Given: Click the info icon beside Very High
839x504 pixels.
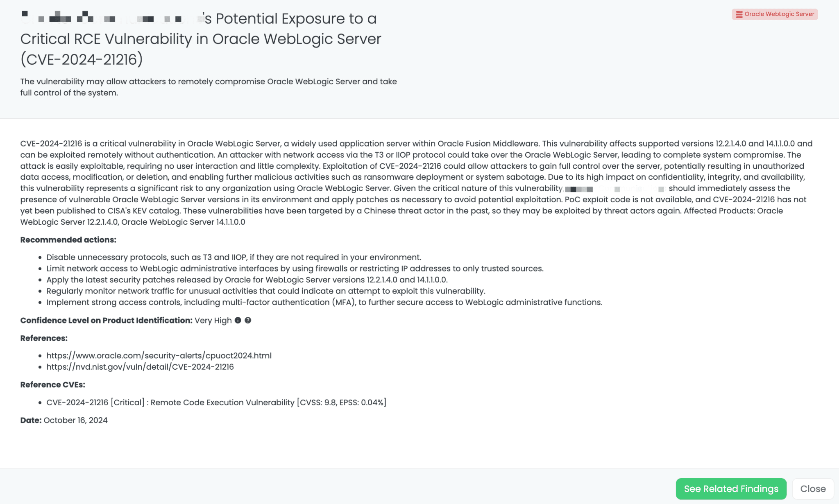Looking at the screenshot, I should pos(239,321).
